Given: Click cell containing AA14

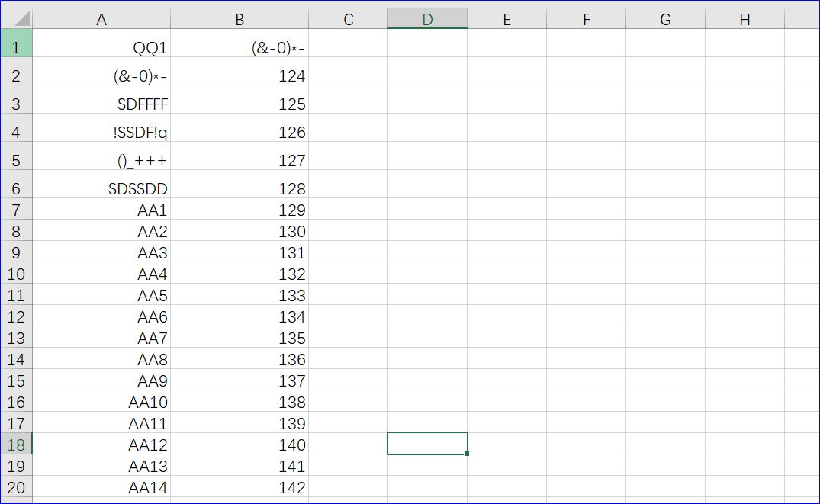Looking at the screenshot, I should 101,486.
